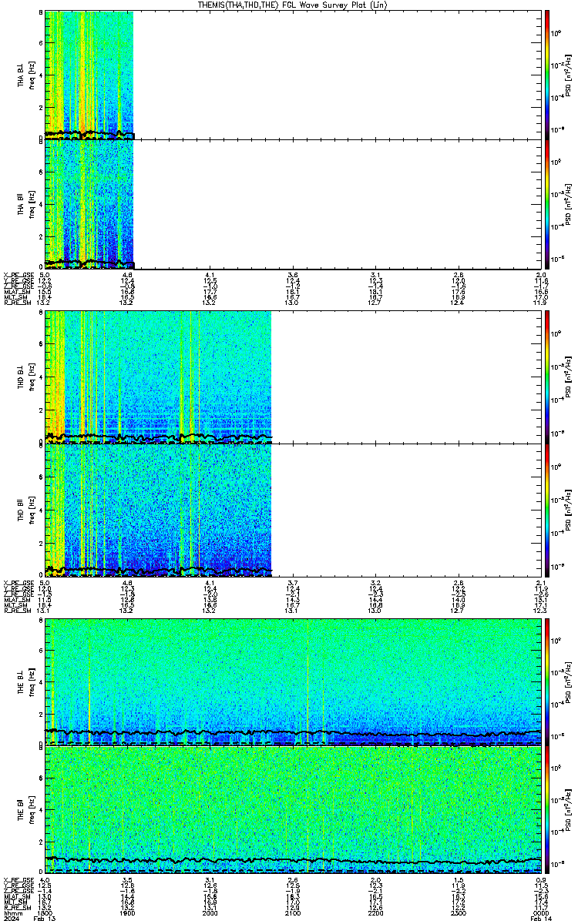Click the 2024 year label

click(x=10, y=919)
